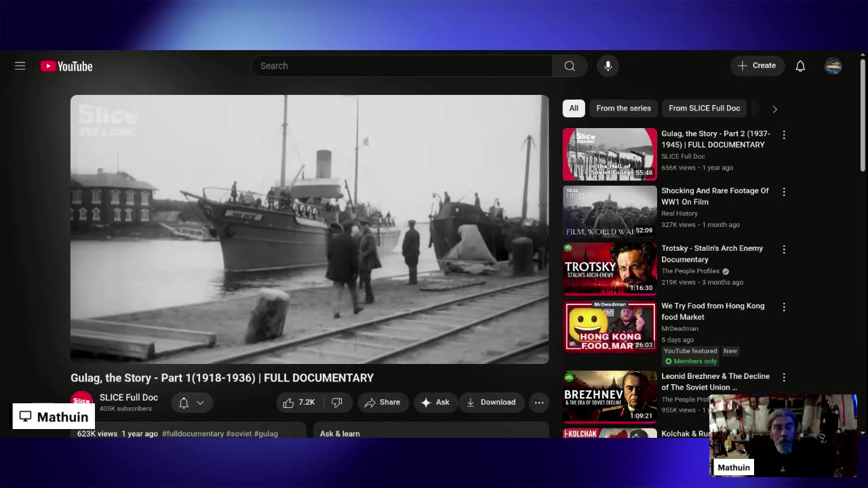Open the #fulldocumentary hashtag
Image resolution: width=868 pixels, height=488 pixels.
pyautogui.click(x=193, y=434)
